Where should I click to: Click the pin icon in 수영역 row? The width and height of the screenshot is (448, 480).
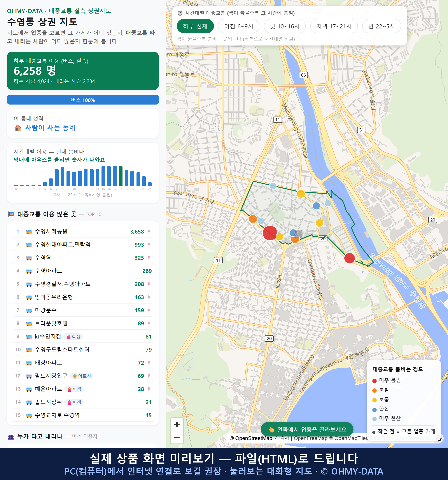[149, 258]
